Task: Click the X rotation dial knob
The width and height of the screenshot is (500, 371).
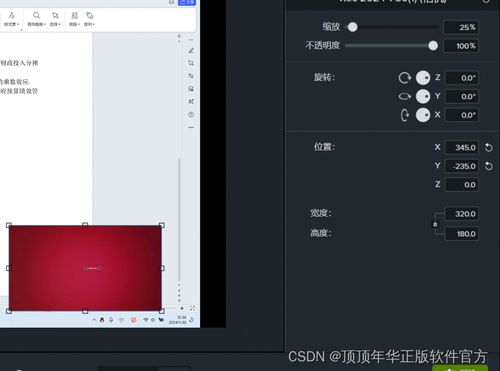Action: pyautogui.click(x=423, y=115)
